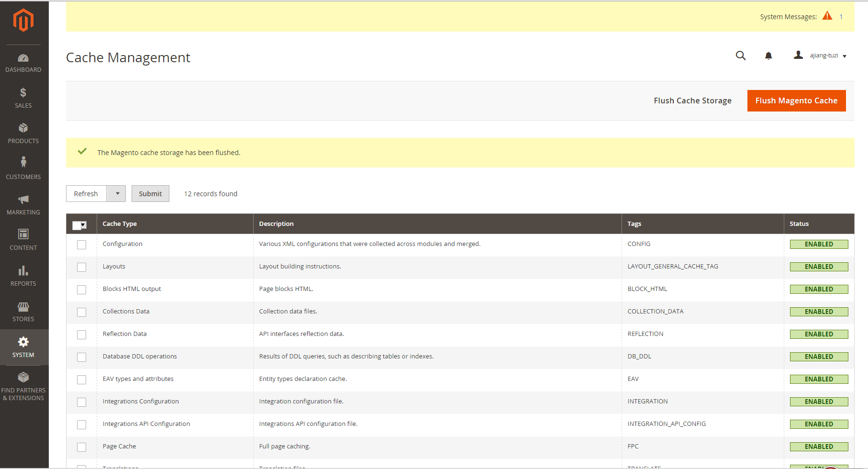Click 'Full page caching.' description
Image resolution: width=868 pixels, height=469 pixels.
tap(285, 446)
